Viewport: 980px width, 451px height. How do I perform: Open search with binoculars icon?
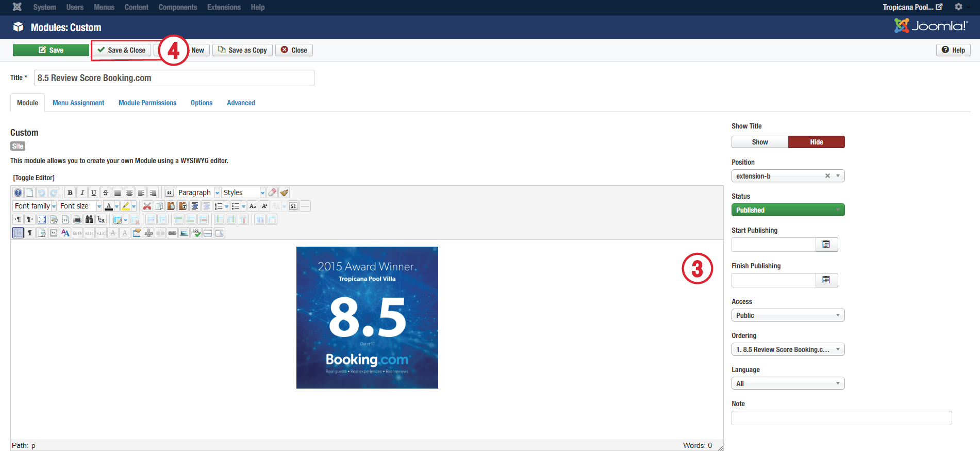pos(89,219)
